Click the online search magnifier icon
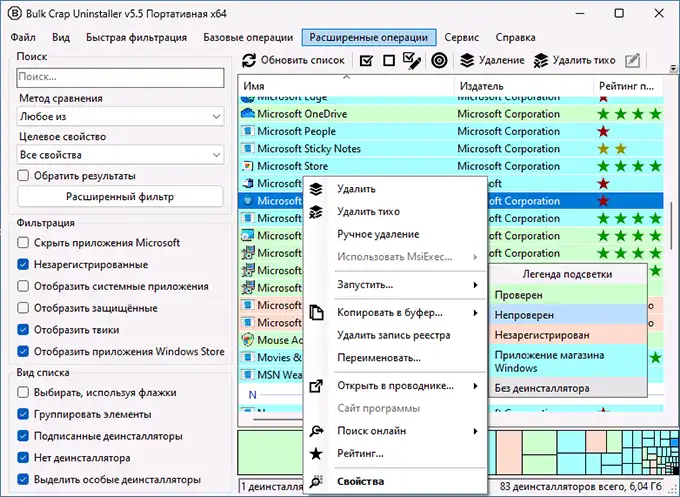 pyautogui.click(x=317, y=431)
